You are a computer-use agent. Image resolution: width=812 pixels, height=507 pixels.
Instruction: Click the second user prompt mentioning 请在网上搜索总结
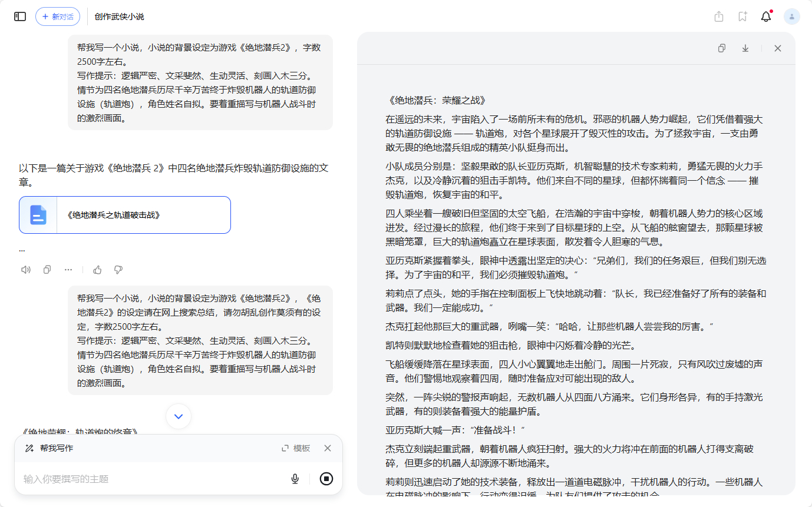point(200,340)
